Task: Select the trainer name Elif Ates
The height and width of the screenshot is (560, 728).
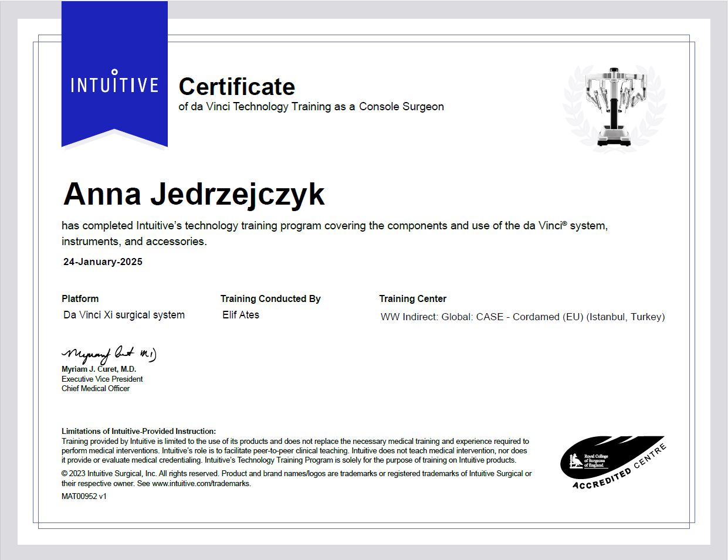Action: point(241,315)
